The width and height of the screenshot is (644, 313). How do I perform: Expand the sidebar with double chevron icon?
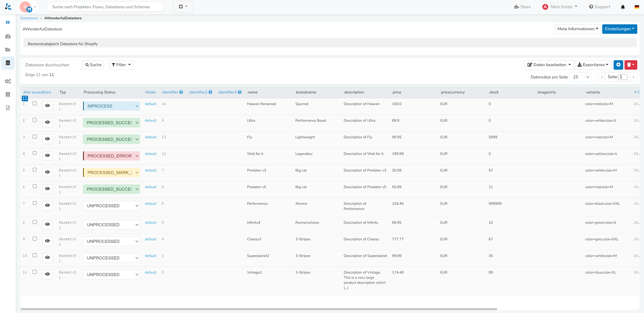click(8, 22)
